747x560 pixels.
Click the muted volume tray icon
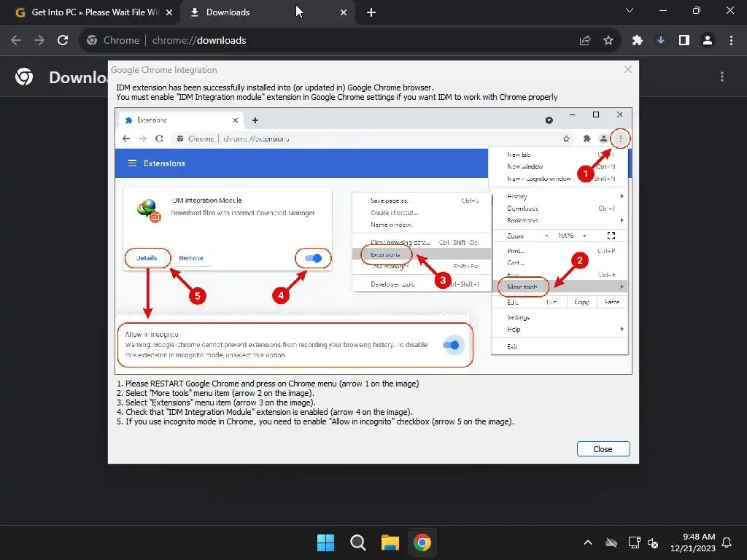coord(653,542)
